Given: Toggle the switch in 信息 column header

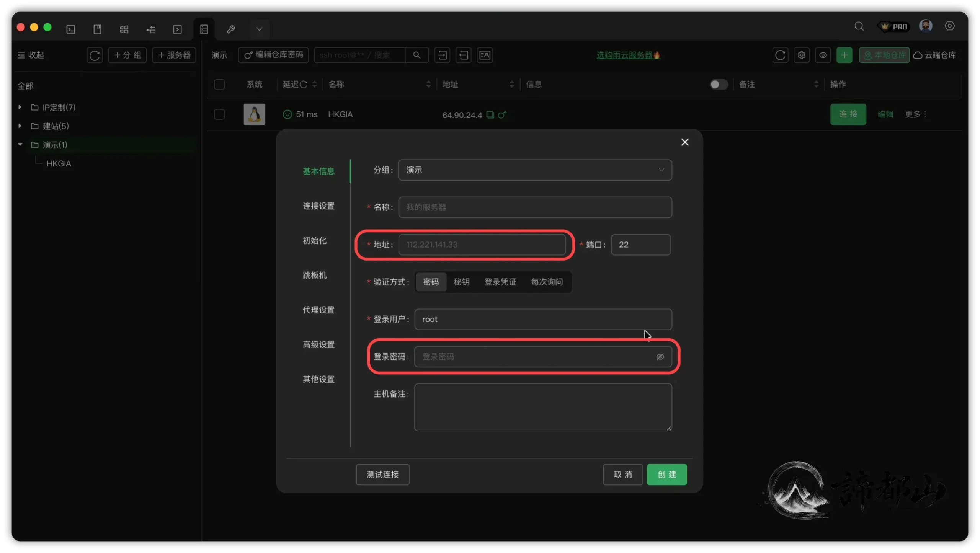Looking at the screenshot, I should (719, 84).
